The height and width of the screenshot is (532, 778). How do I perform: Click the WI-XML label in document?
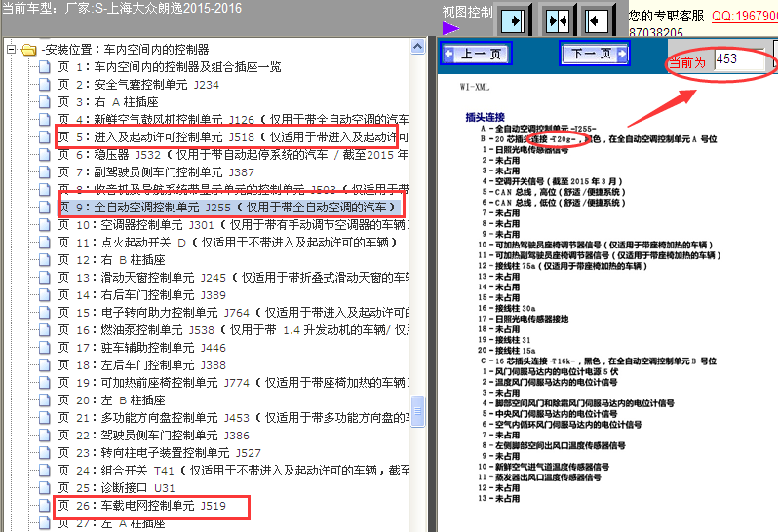tap(475, 88)
